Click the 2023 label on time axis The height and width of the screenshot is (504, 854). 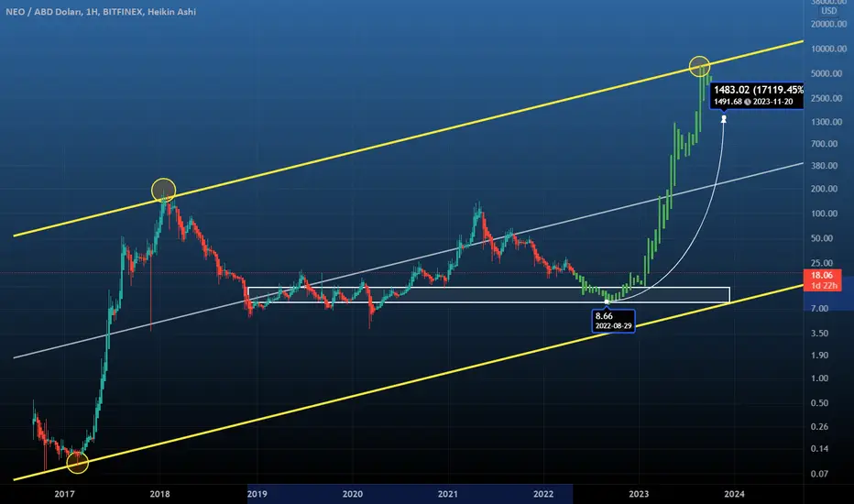click(x=639, y=494)
